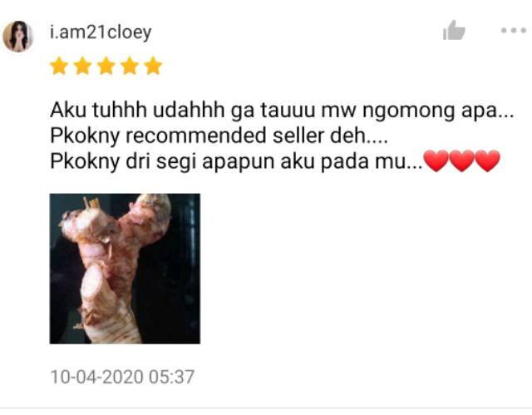Select the fifth yellow rating star
This screenshot has height=415, width=532.
click(153, 66)
